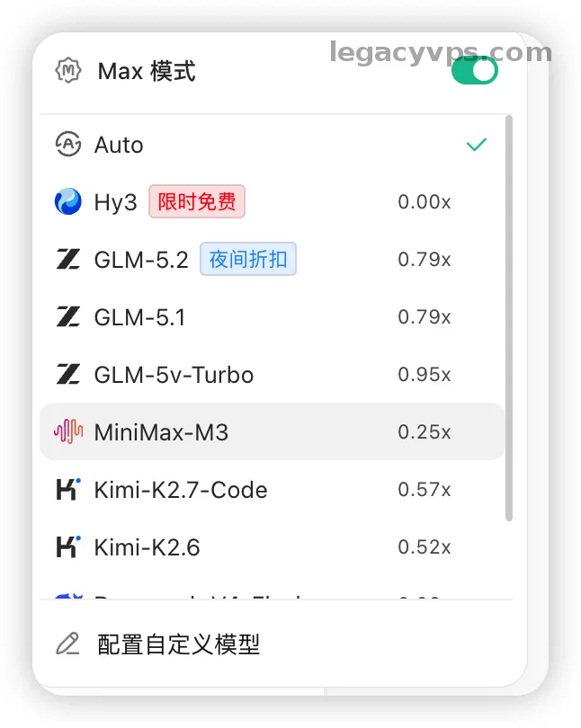
Task: Click the pencil icon for custom models
Action: (x=67, y=644)
